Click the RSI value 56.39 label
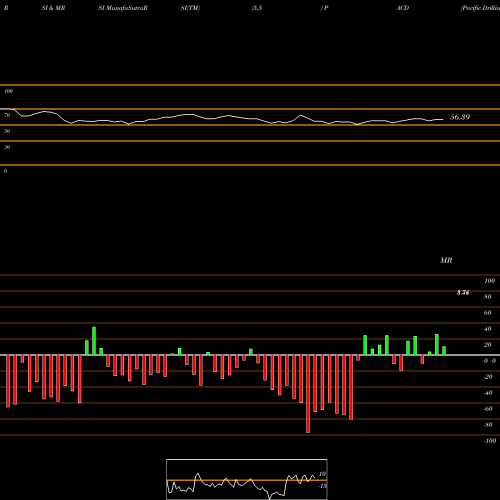Screen dimensions: 500x500 coord(460,117)
